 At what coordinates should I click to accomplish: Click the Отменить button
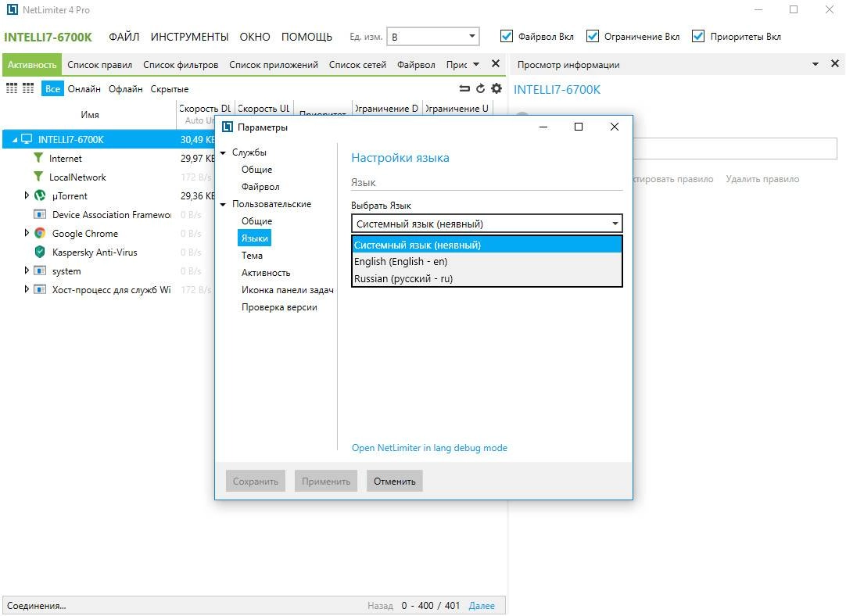tap(394, 481)
